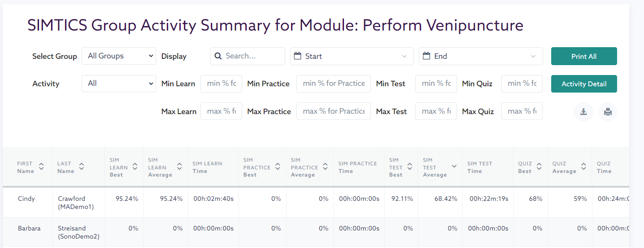This screenshot has height=248, width=644.
Task: Click the download icon
Action: (583, 112)
